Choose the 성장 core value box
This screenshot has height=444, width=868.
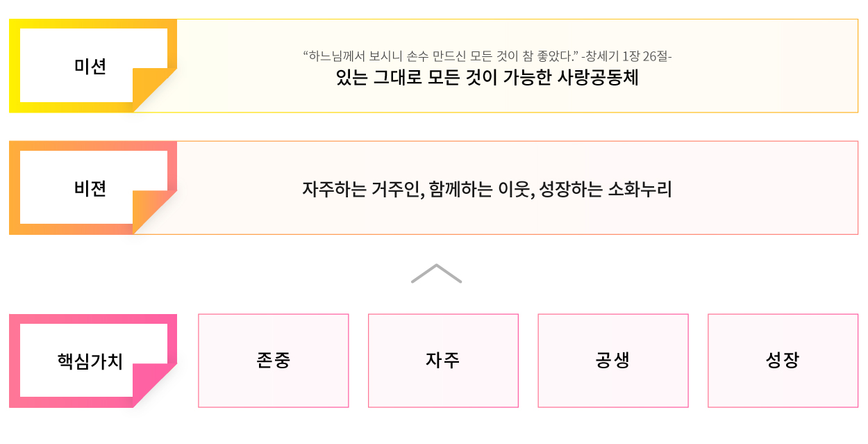(783, 361)
